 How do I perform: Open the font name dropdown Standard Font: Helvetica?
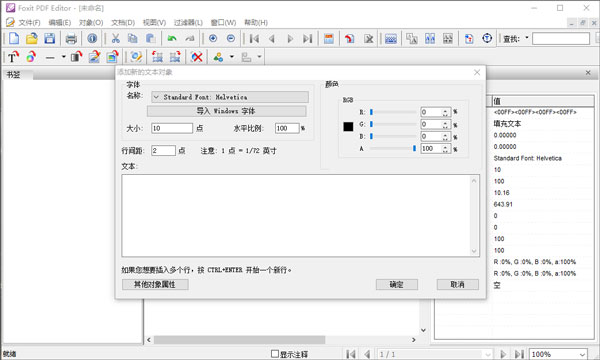230,97
